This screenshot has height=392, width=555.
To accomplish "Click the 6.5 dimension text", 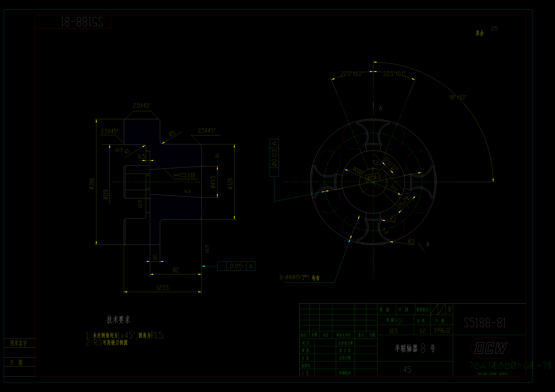I will pyautogui.click(x=142, y=156).
